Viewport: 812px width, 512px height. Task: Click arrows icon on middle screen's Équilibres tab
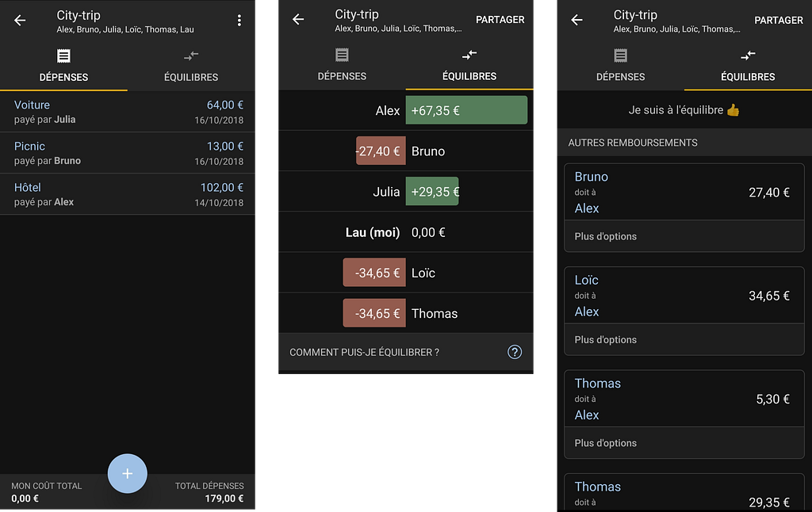click(469, 55)
